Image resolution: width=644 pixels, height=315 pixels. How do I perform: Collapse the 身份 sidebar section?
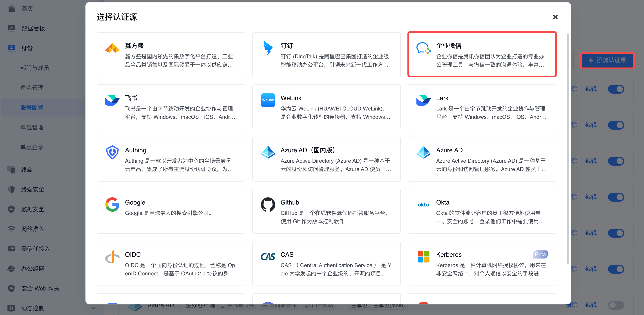click(x=27, y=48)
